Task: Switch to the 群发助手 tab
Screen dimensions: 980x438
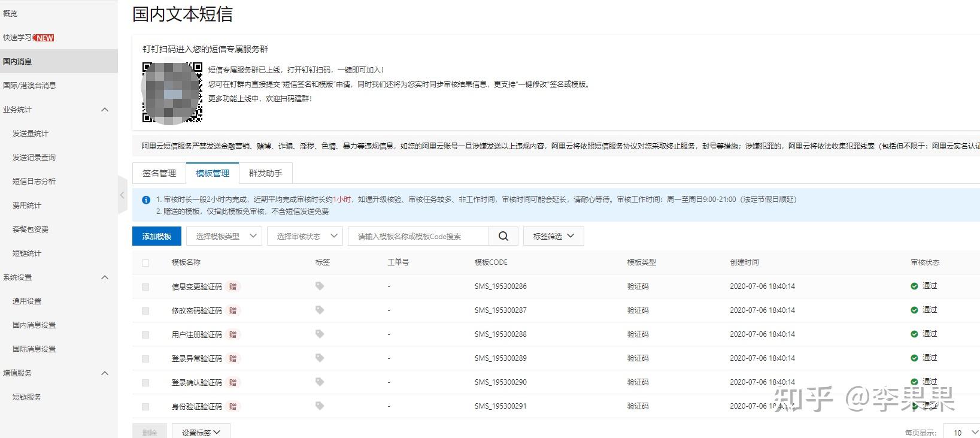Action: (266, 173)
